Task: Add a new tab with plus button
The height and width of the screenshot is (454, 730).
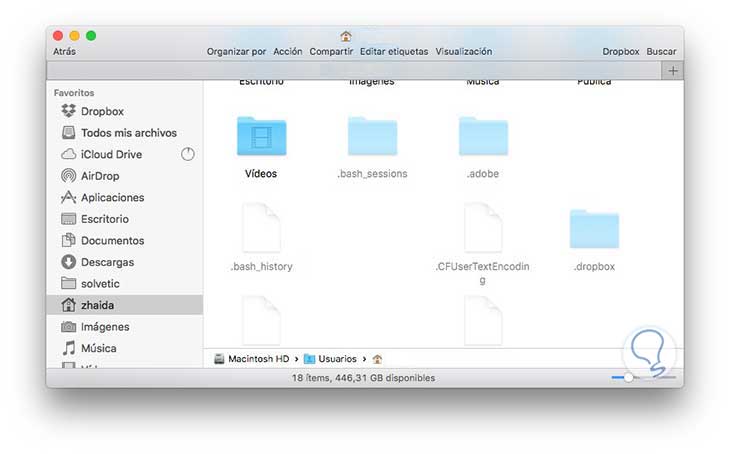Action: point(673,71)
